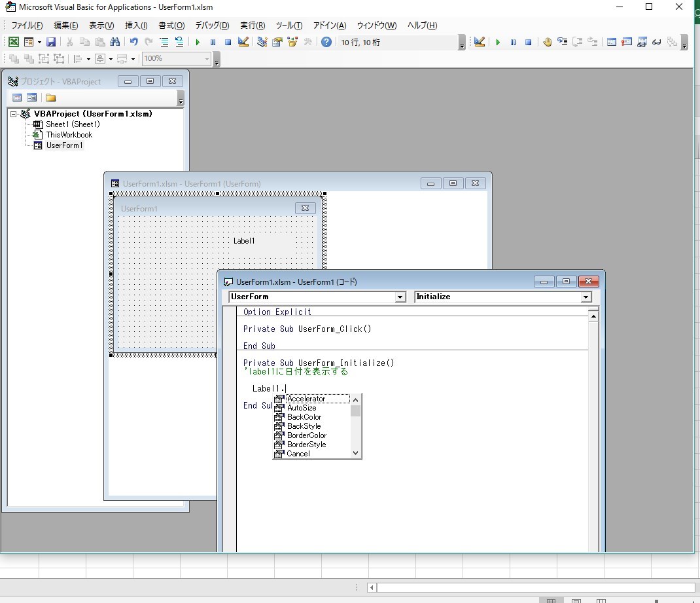
Task: Open the Immediate Window icon
Action: point(627,42)
